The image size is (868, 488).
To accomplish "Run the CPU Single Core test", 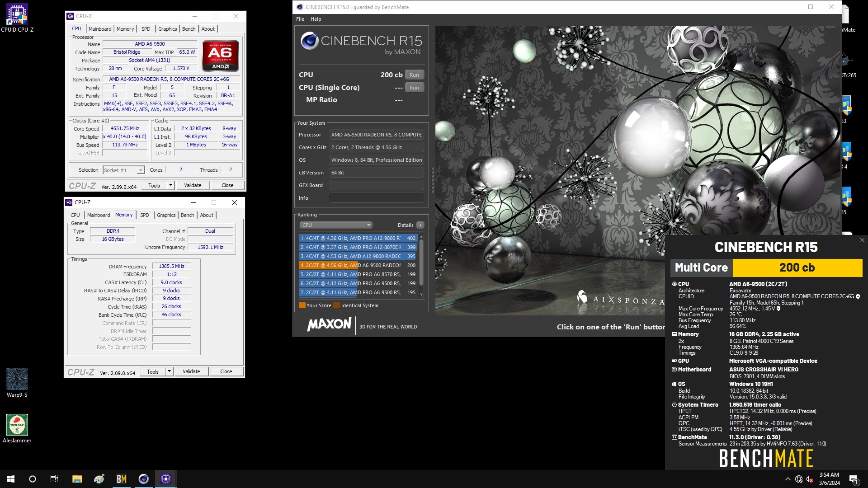I will tap(415, 88).
